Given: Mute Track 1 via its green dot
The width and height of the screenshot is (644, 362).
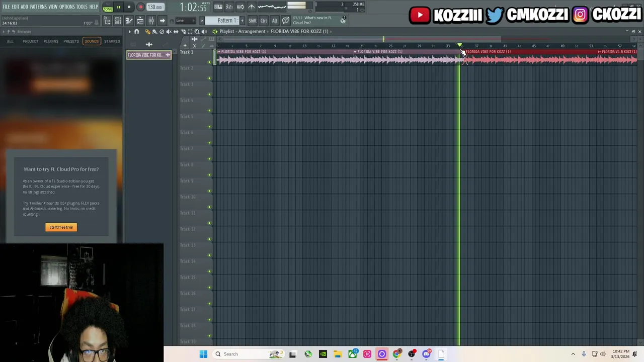Looking at the screenshot, I should tap(210, 62).
